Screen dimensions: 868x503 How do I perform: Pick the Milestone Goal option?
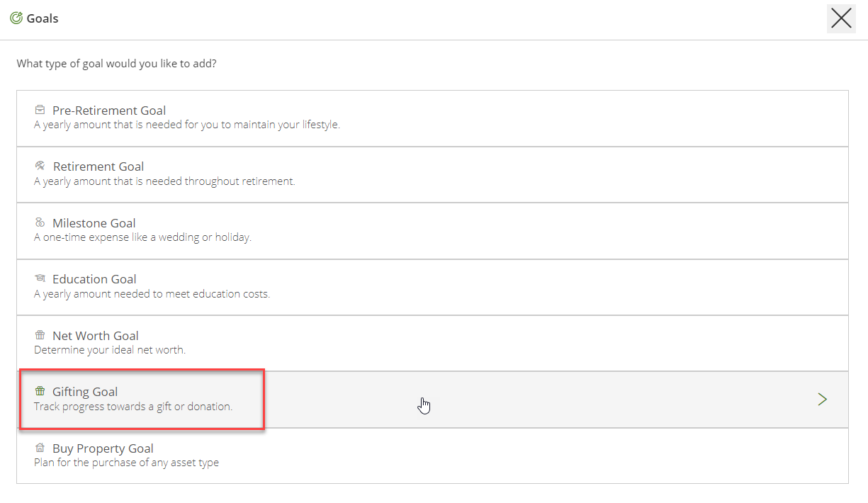94,223
